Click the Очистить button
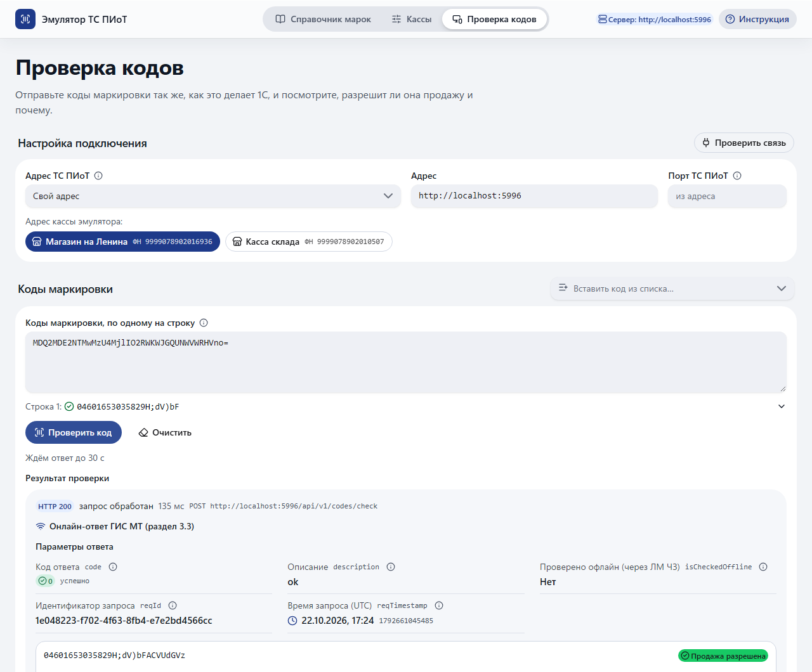The width and height of the screenshot is (812, 672). pos(165,432)
